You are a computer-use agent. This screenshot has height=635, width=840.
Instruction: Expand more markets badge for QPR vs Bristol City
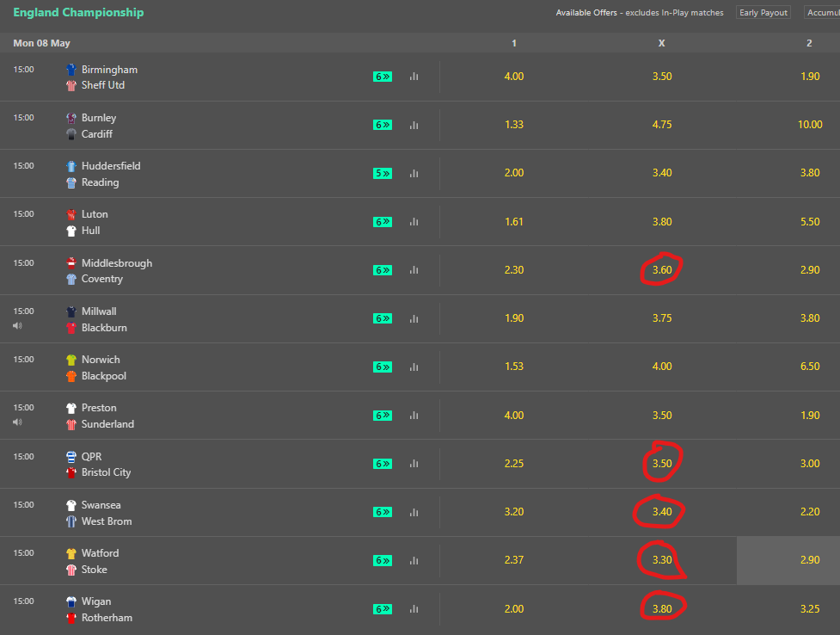tap(383, 464)
